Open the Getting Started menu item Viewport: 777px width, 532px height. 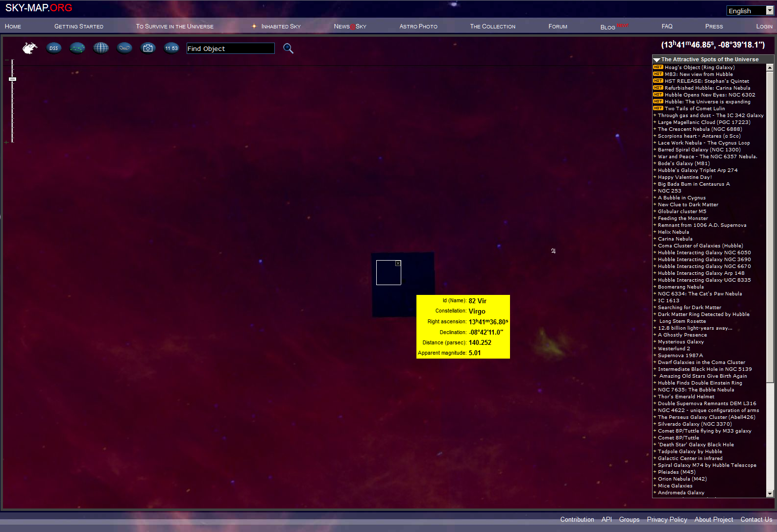pyautogui.click(x=79, y=26)
